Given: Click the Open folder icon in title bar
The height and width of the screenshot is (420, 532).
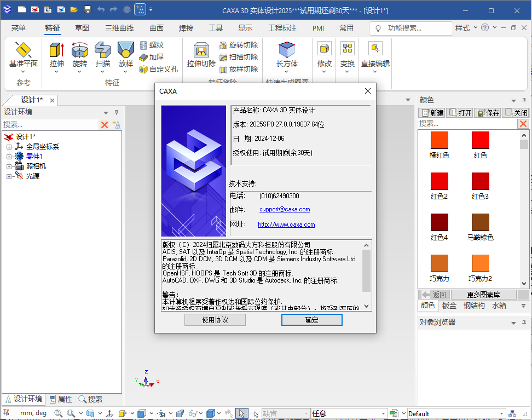Looking at the screenshot, I should point(74,9).
